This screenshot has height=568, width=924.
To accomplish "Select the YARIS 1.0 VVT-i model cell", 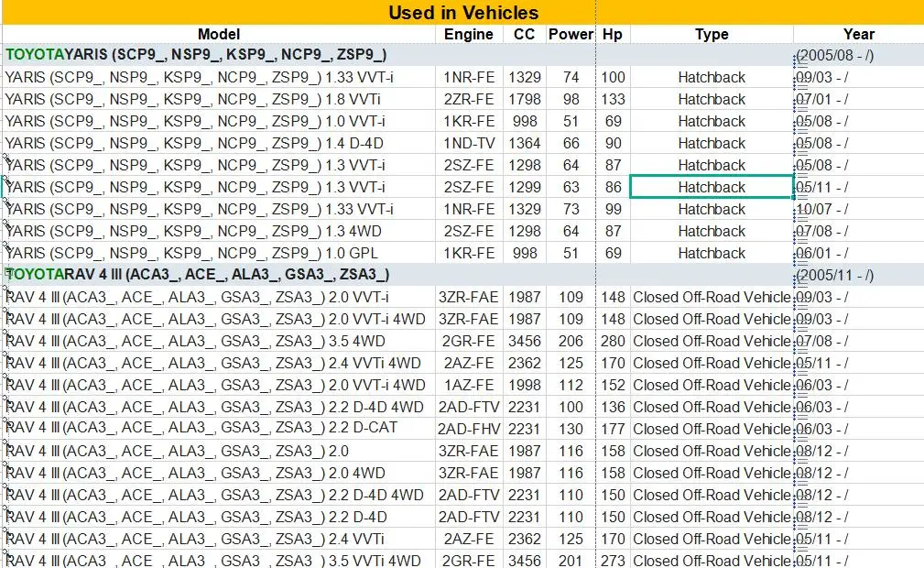I will 219,122.
